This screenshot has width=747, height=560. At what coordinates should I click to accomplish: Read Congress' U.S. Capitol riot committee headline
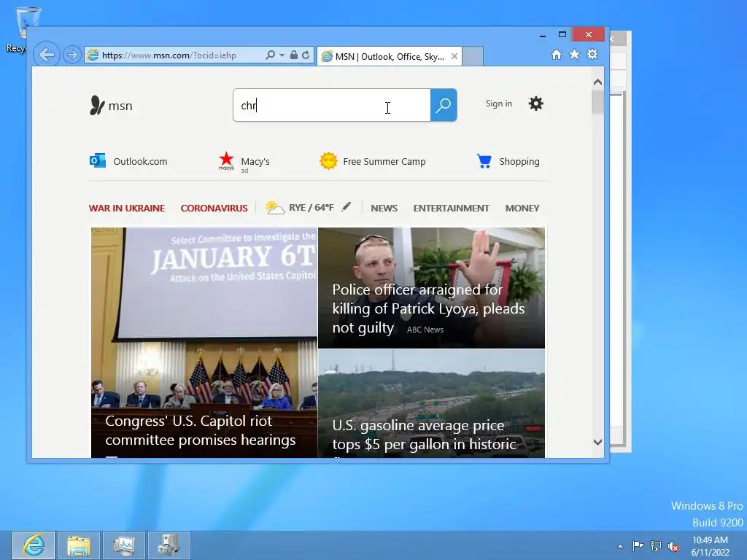200,430
